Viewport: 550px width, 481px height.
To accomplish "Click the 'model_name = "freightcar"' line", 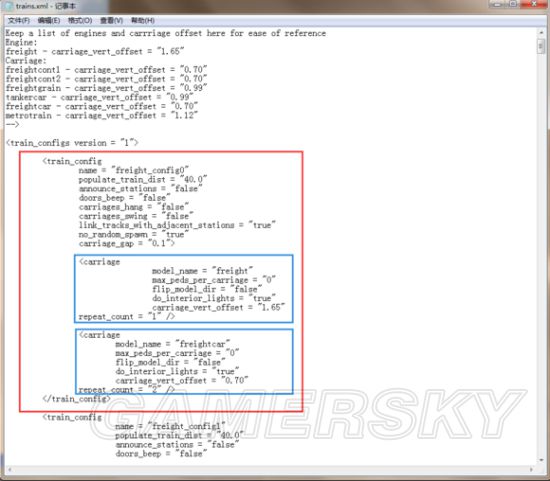I will (x=173, y=344).
